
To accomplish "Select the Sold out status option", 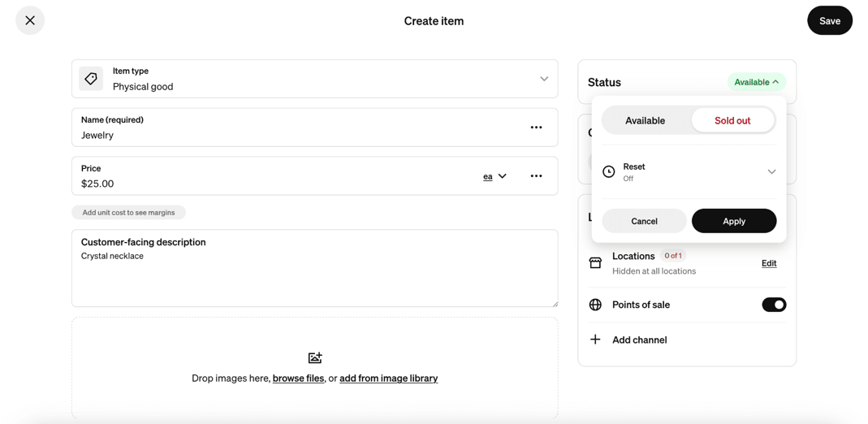I will (x=732, y=121).
